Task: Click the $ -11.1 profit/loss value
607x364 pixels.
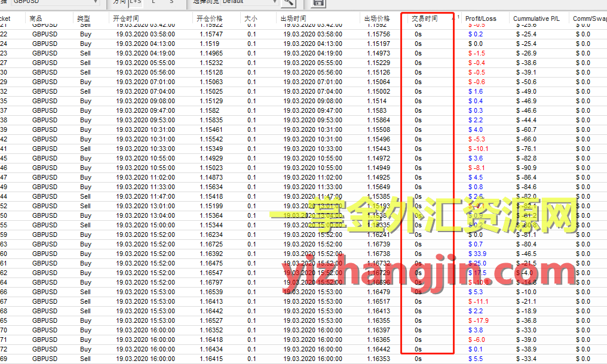Action: [478, 301]
